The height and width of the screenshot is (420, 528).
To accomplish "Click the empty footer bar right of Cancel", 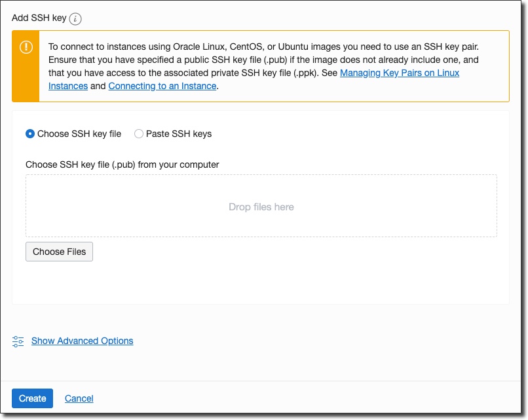I will point(308,398).
